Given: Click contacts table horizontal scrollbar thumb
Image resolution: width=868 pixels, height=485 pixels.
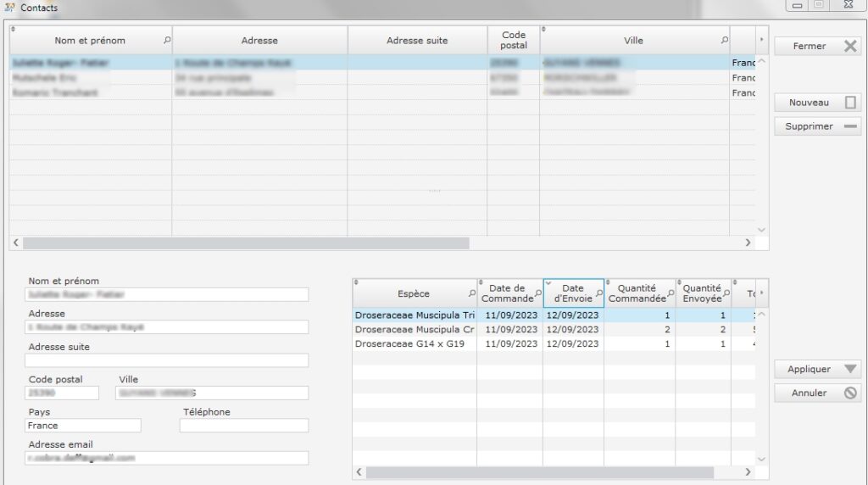Looking at the screenshot, I should coord(246,242).
